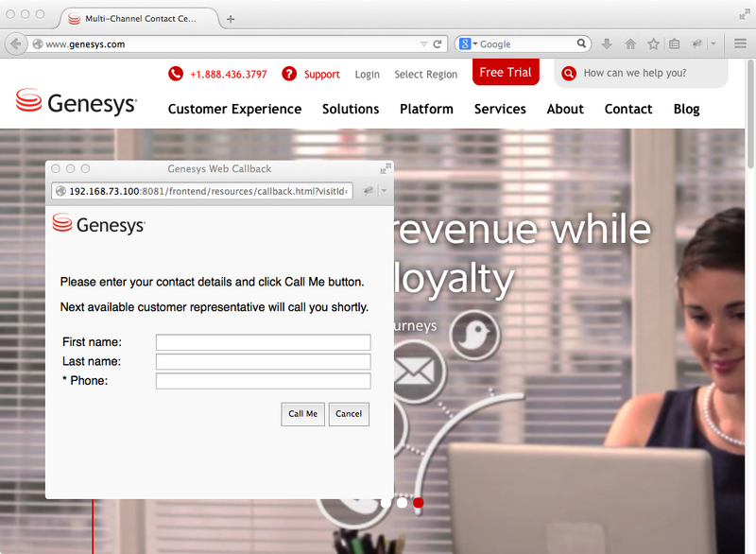Click the question mark Support icon
Screen dimensions: 756x554
[x=289, y=74]
